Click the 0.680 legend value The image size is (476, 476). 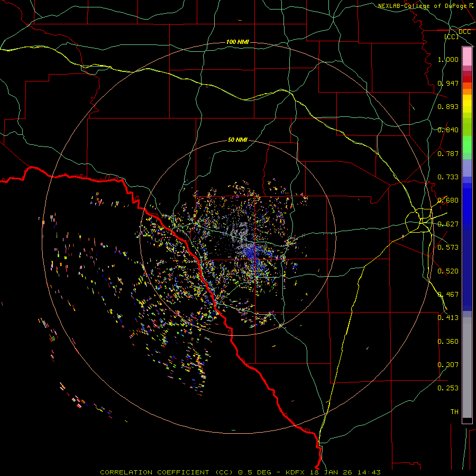click(448, 200)
